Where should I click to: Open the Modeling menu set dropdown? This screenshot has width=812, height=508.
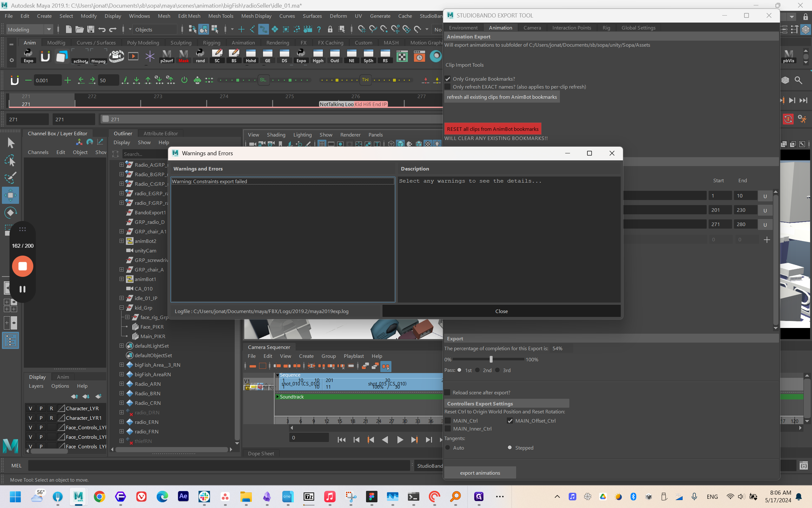point(29,30)
